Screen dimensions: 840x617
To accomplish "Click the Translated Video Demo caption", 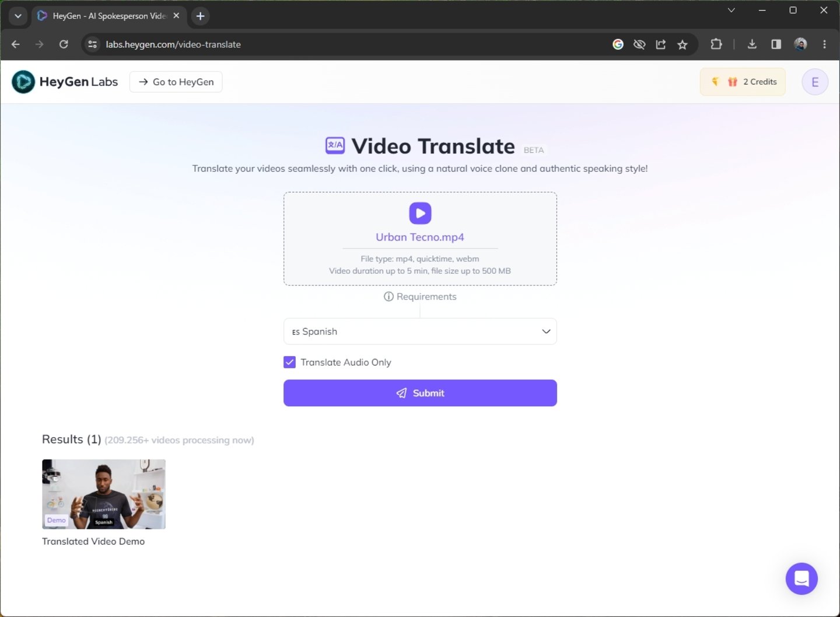I will point(93,541).
